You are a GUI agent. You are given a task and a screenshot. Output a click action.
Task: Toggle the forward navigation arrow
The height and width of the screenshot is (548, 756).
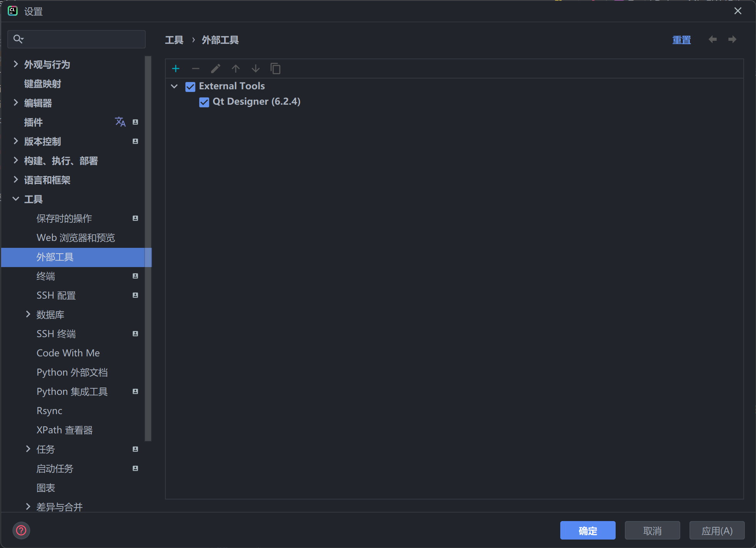[732, 40]
